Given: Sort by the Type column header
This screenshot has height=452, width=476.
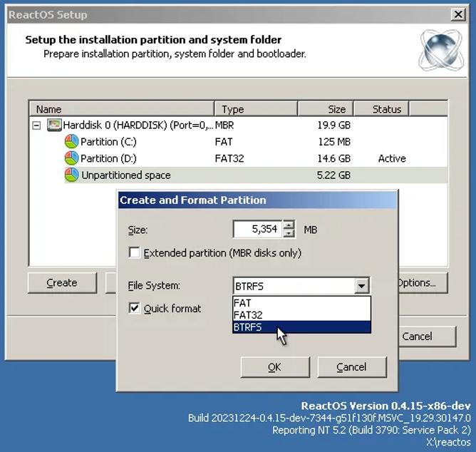Looking at the screenshot, I should point(256,109).
